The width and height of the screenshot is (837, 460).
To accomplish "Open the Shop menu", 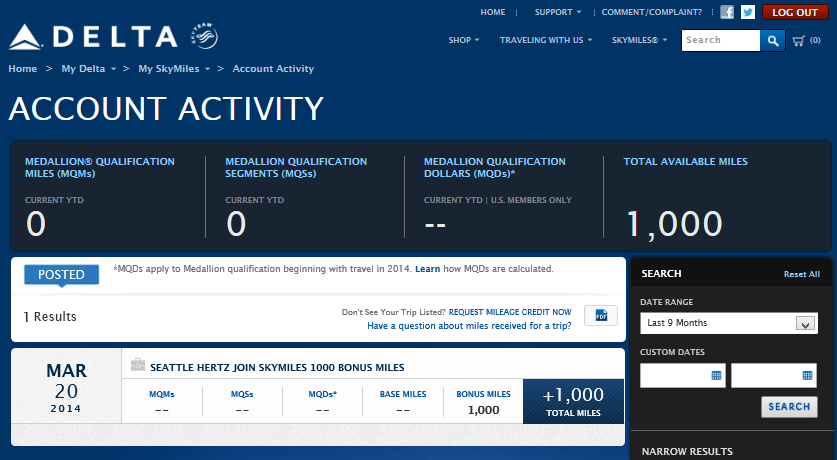I will tap(463, 41).
